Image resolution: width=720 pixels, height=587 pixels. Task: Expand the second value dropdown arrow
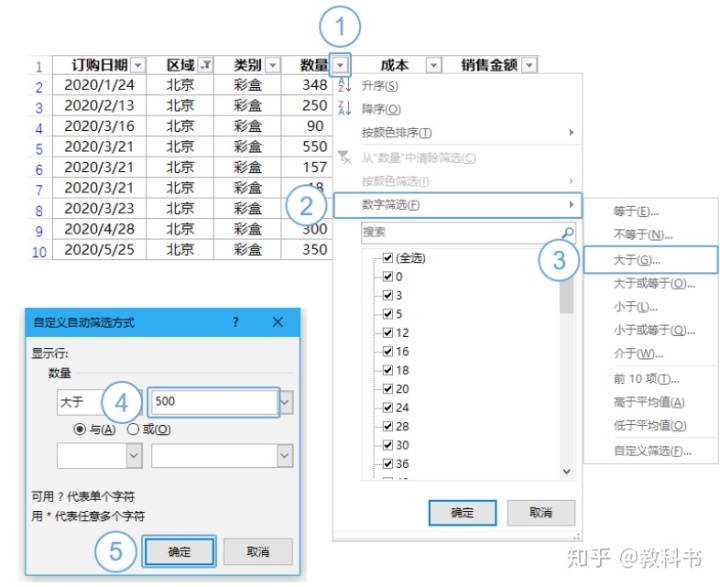pos(285,456)
